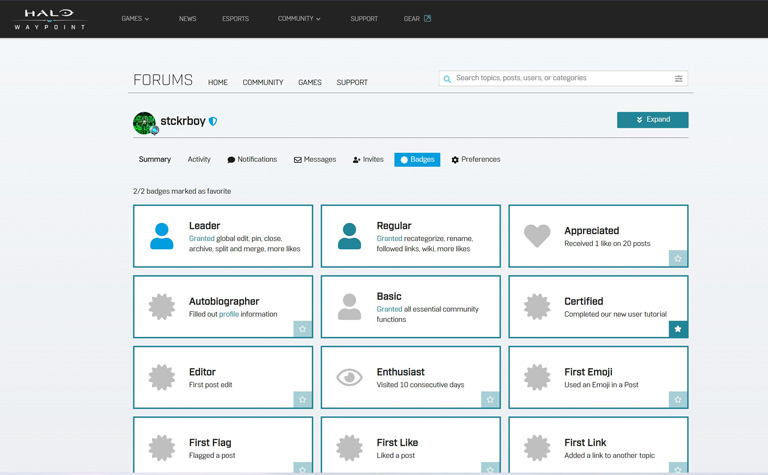The image size is (768, 475).
Task: Click the Regular badge person icon
Action: point(349,236)
